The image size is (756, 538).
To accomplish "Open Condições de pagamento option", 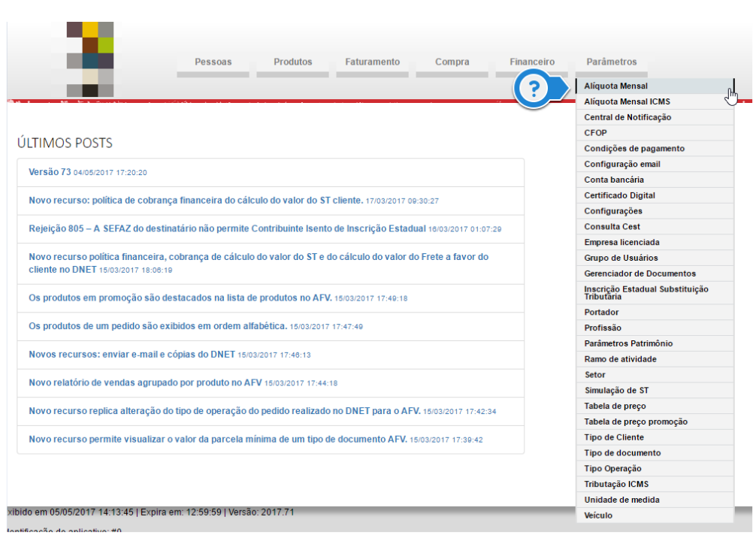I will pos(634,149).
